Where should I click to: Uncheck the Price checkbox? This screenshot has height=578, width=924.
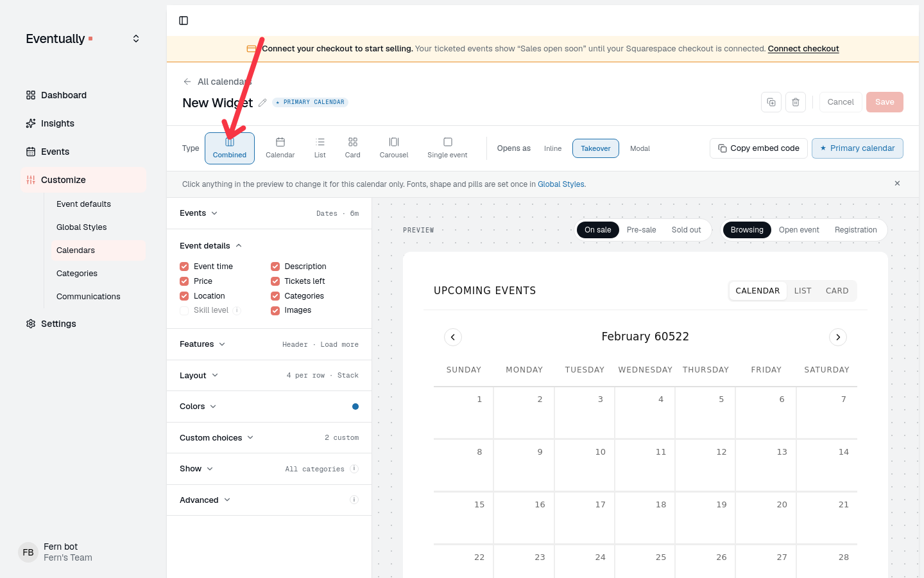point(184,281)
